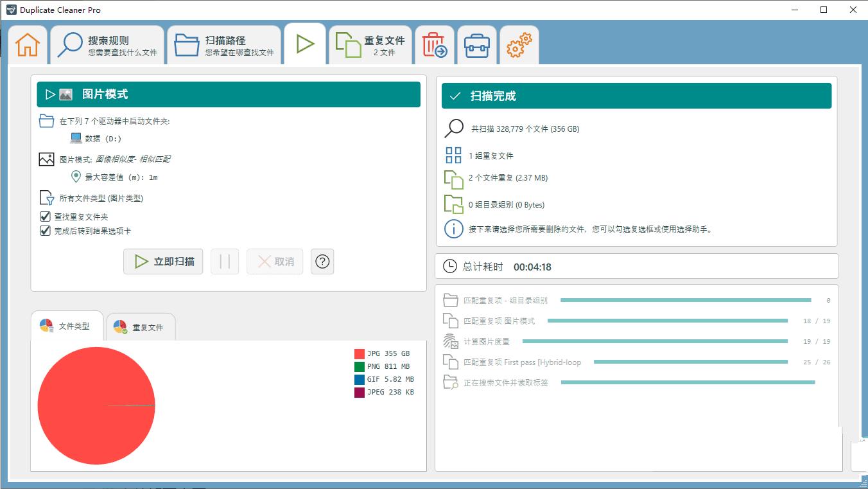This screenshot has width=868, height=489.
Task: Open the Tools toolbox icon
Action: click(476, 44)
